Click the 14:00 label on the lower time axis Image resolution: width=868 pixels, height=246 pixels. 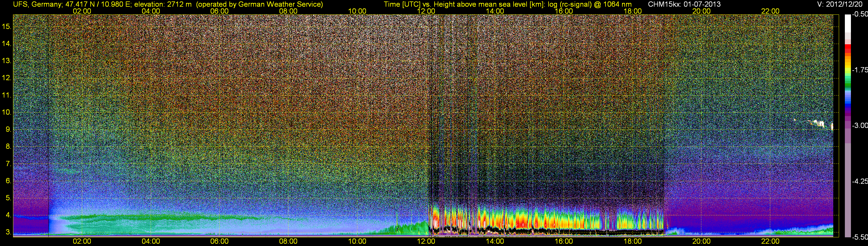[x=495, y=241]
